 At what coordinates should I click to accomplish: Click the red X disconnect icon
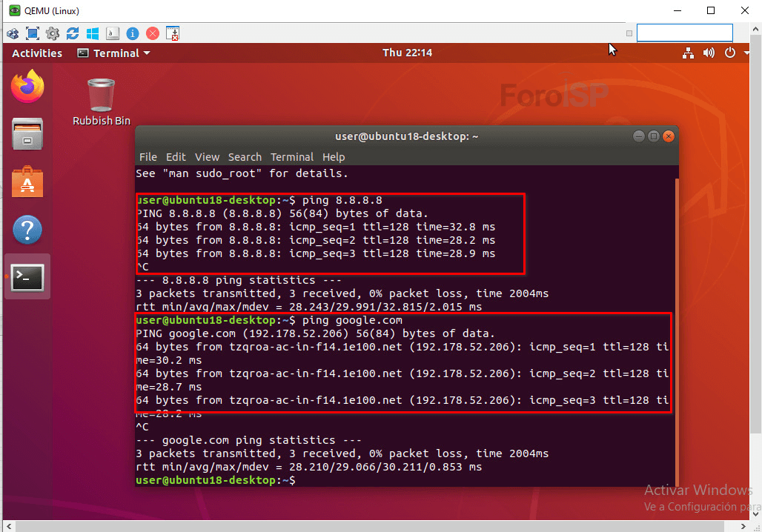pyautogui.click(x=153, y=33)
